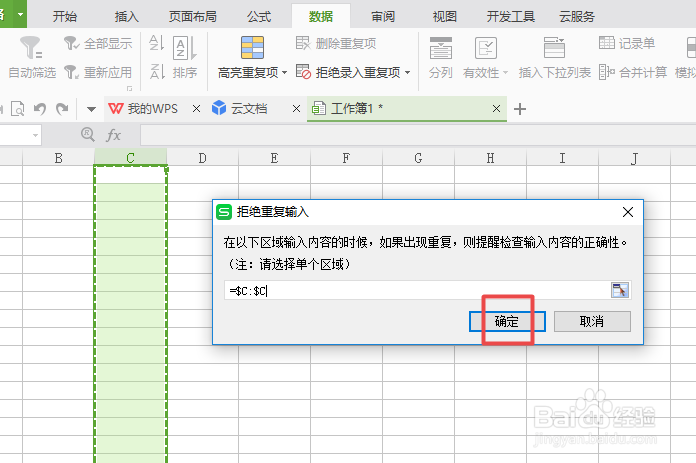Close the 我的WPS tab
Screen dimensions: 696x463
pos(196,108)
